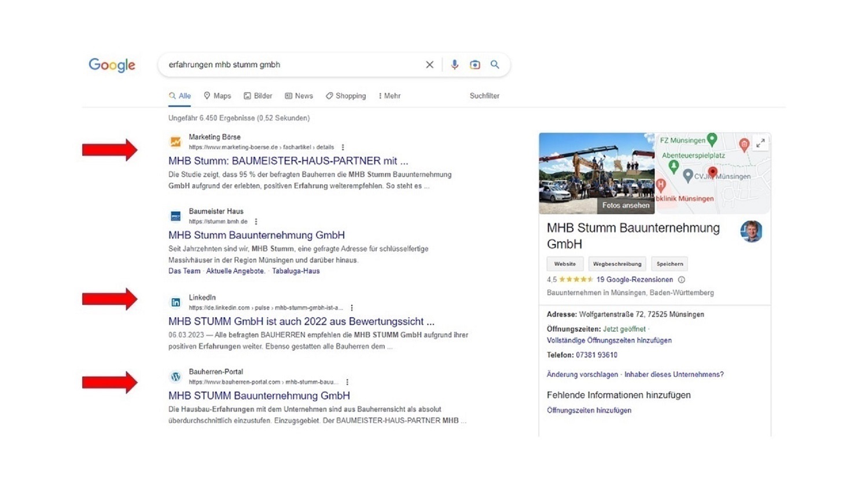This screenshot has height=488, width=868.
Task: Click the 'Jetzt geöffnet' status text
Action: (x=624, y=329)
